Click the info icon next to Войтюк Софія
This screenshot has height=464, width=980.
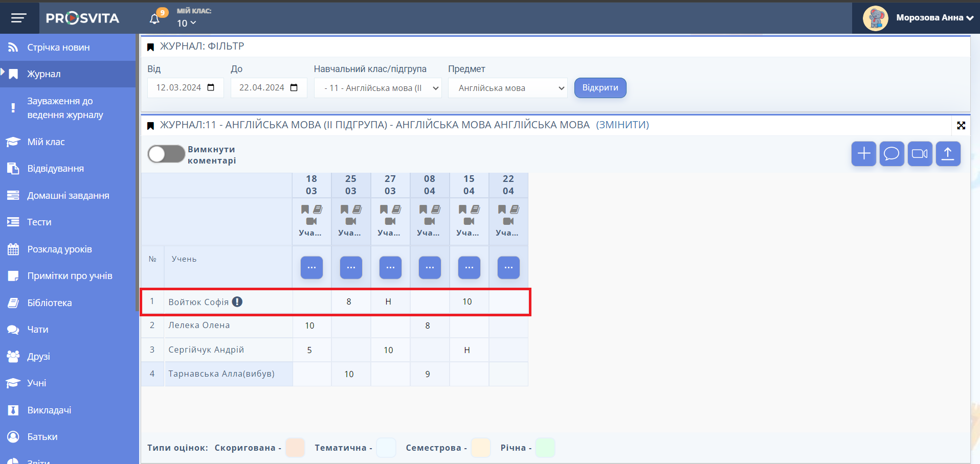pyautogui.click(x=237, y=302)
